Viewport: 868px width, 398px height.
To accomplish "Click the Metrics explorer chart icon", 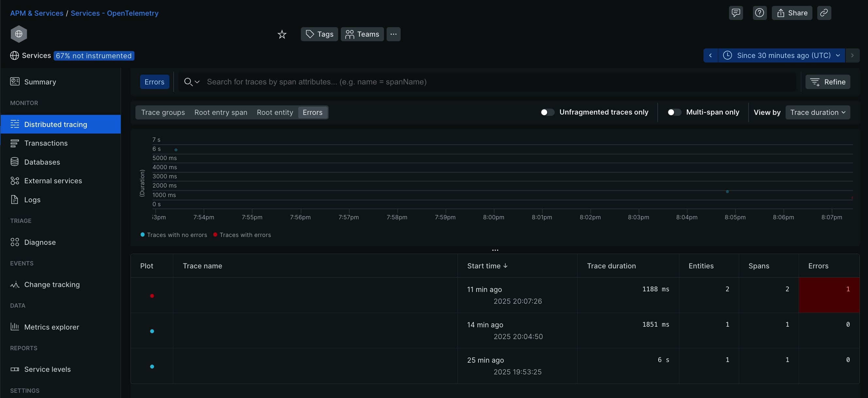I will [14, 327].
